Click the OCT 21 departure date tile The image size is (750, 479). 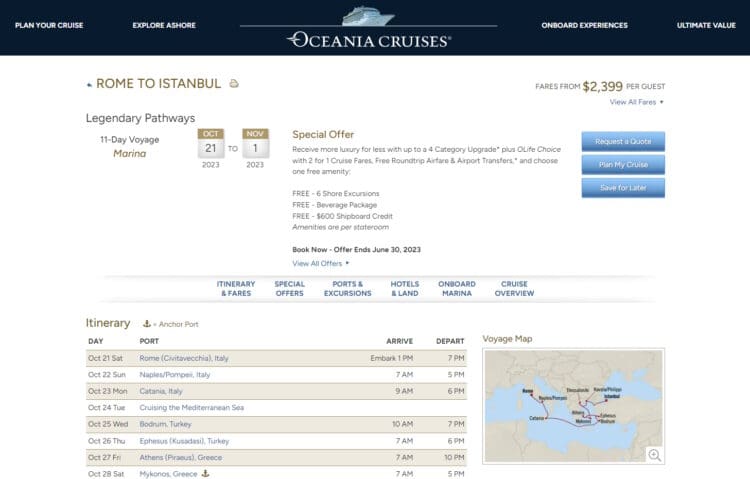(x=210, y=143)
